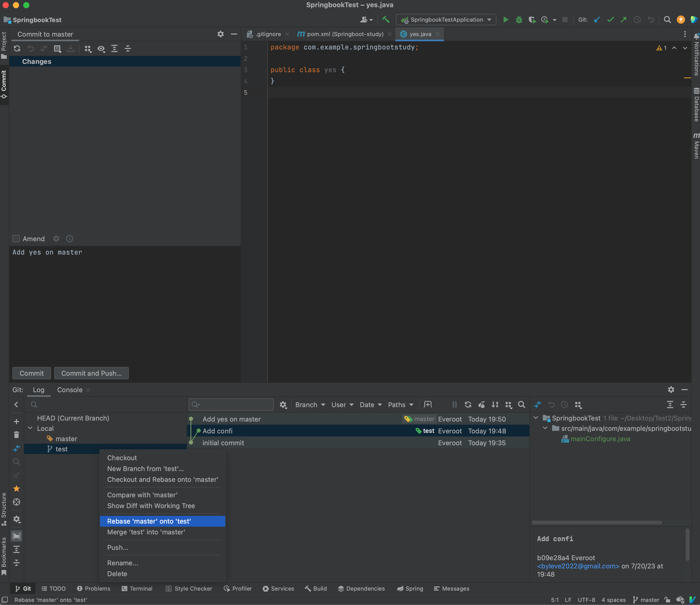Click the Search Everywhere magnifier icon

tap(667, 20)
